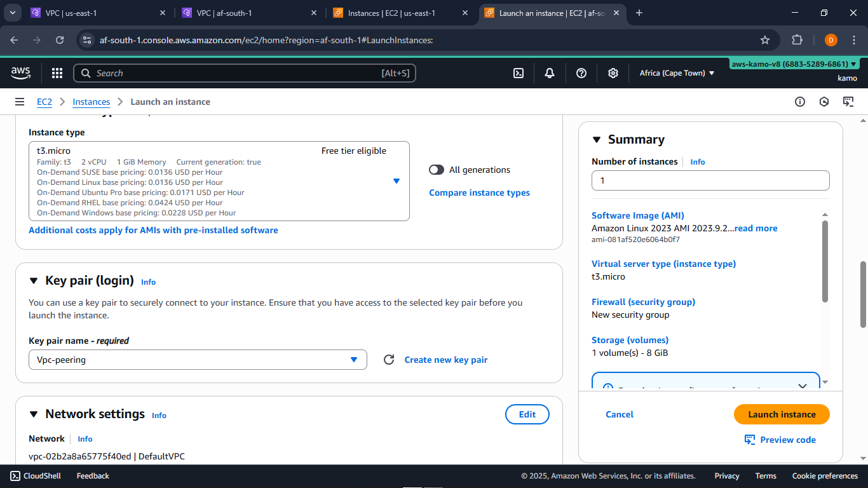Open the settings gear icon
This screenshot has height=488, width=868.
[x=613, y=72]
